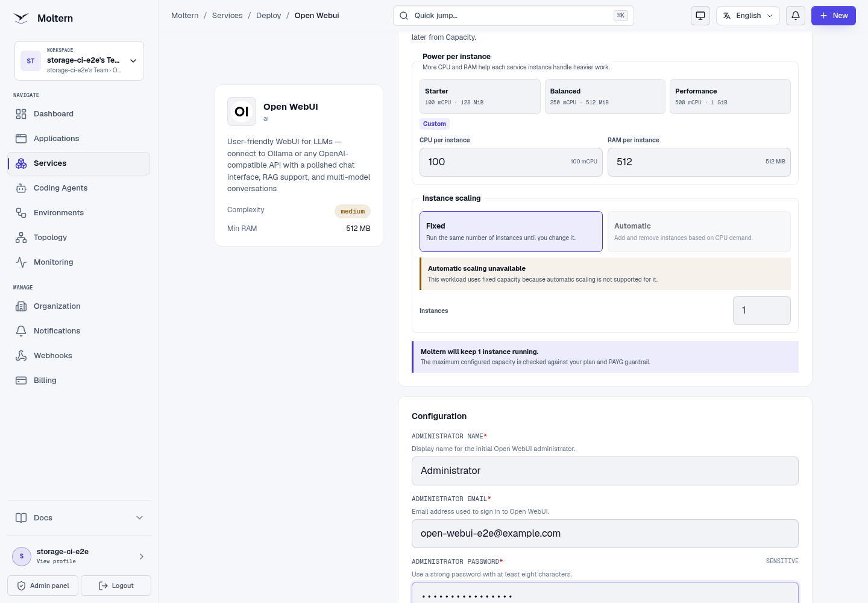Select the Performance power preset
The width and height of the screenshot is (868, 603).
tap(730, 96)
